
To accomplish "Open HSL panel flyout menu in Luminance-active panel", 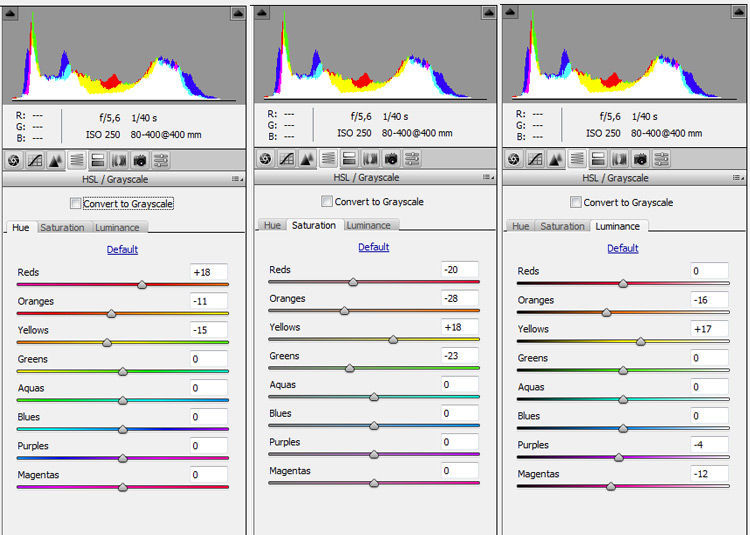I will pyautogui.click(x=738, y=177).
